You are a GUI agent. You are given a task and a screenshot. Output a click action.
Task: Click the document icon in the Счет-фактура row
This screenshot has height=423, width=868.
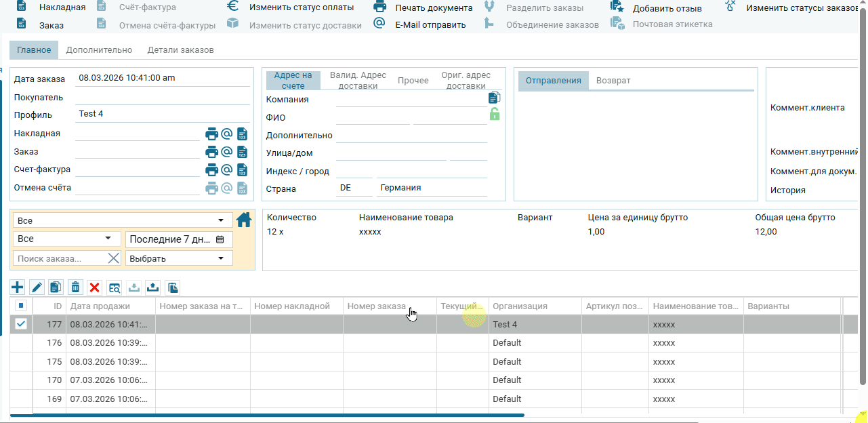(x=242, y=169)
